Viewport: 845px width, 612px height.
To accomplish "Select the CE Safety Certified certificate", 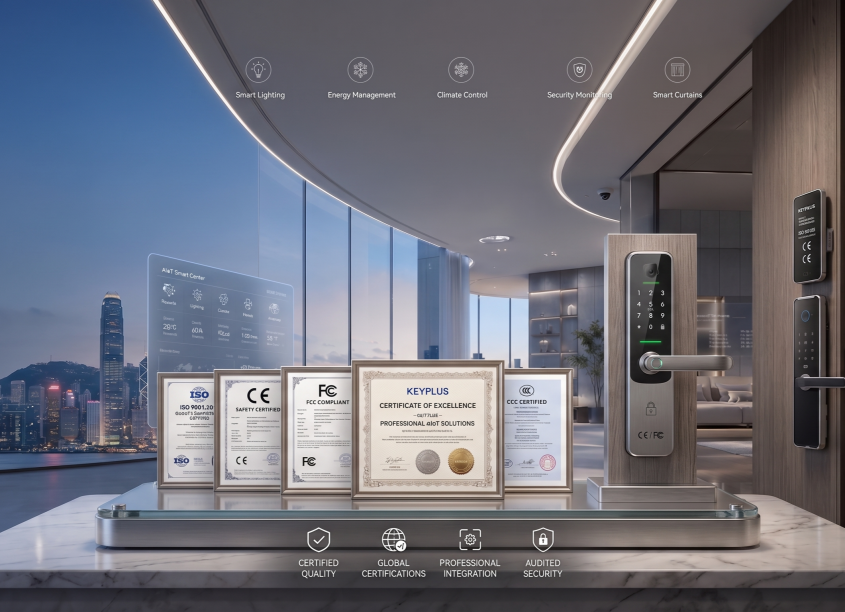I will (248, 430).
